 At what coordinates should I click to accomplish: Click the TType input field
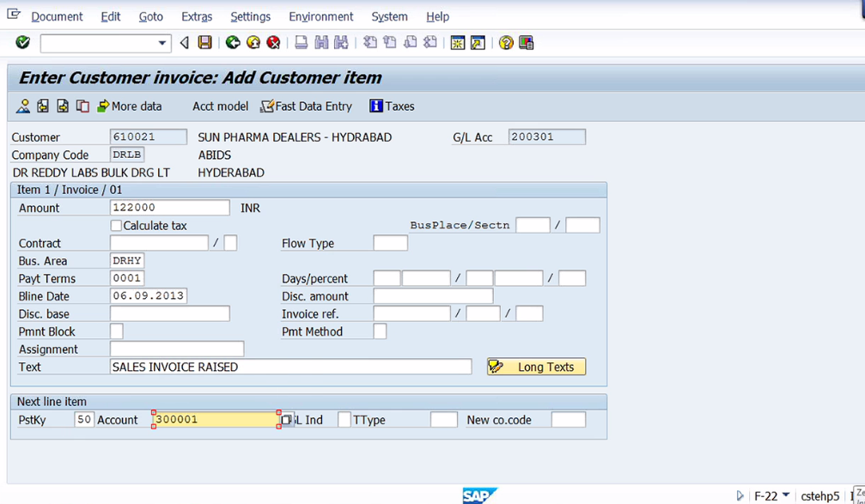(443, 419)
